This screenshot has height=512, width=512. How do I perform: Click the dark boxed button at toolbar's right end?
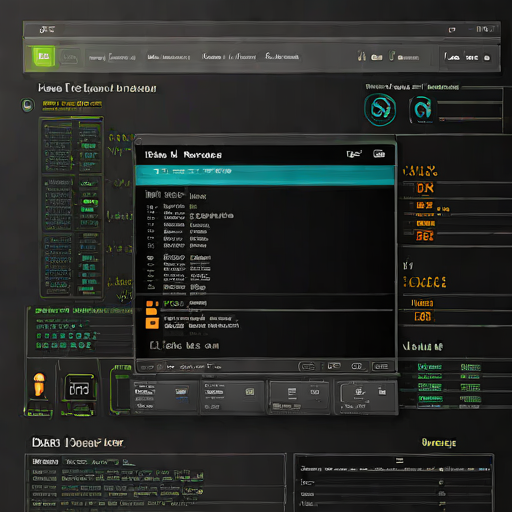pyautogui.click(x=468, y=57)
